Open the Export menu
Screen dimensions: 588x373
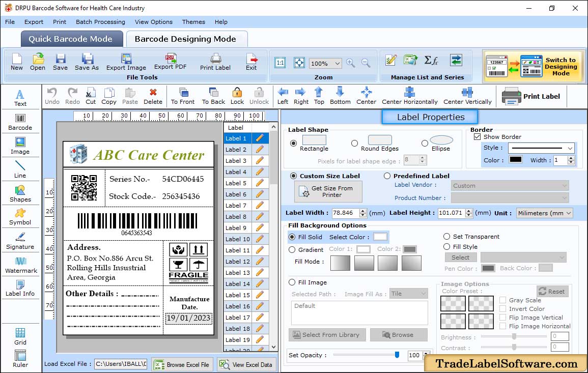34,22
